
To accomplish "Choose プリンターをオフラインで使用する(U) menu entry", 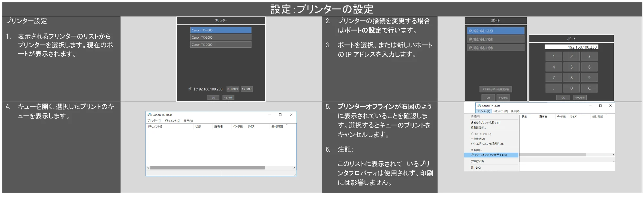I will [x=491, y=155].
